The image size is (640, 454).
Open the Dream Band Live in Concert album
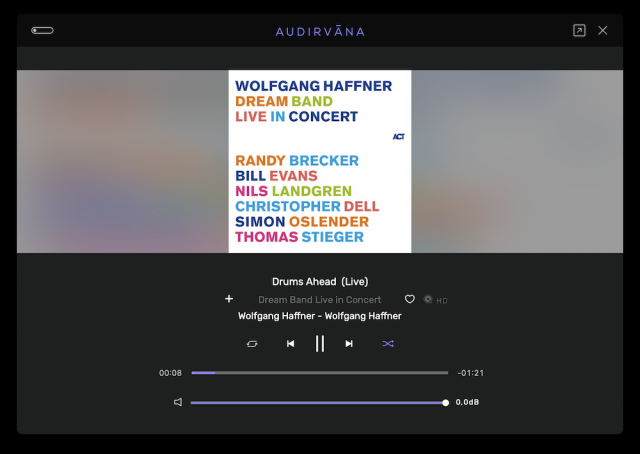click(x=320, y=300)
